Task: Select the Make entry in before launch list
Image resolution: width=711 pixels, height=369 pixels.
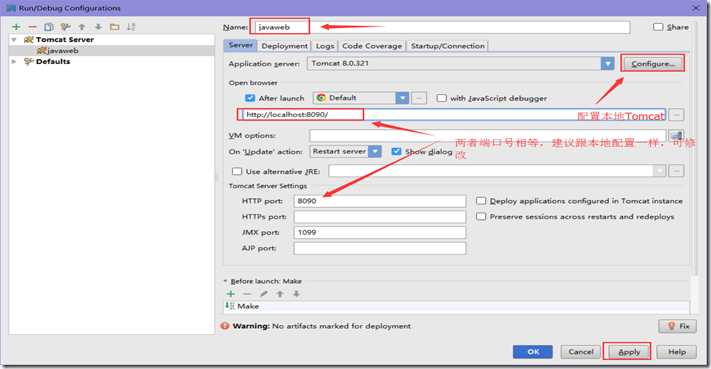Action: pyautogui.click(x=457, y=306)
